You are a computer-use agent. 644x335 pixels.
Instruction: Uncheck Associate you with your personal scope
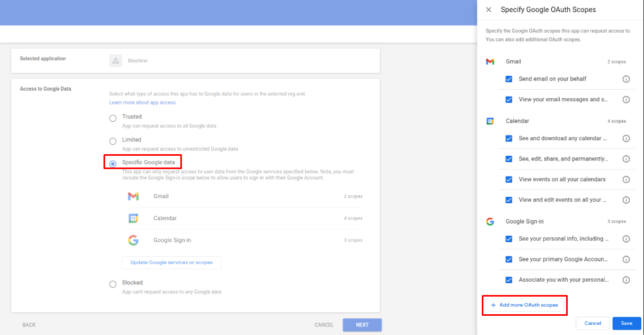click(x=509, y=280)
